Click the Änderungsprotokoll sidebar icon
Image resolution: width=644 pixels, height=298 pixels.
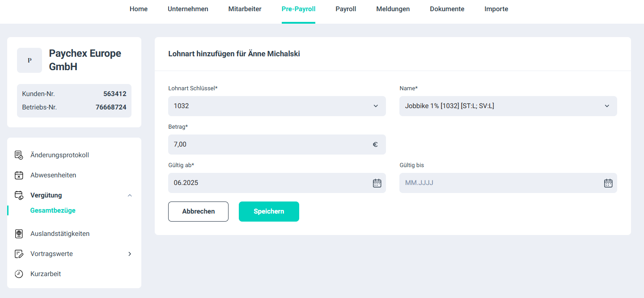click(19, 155)
